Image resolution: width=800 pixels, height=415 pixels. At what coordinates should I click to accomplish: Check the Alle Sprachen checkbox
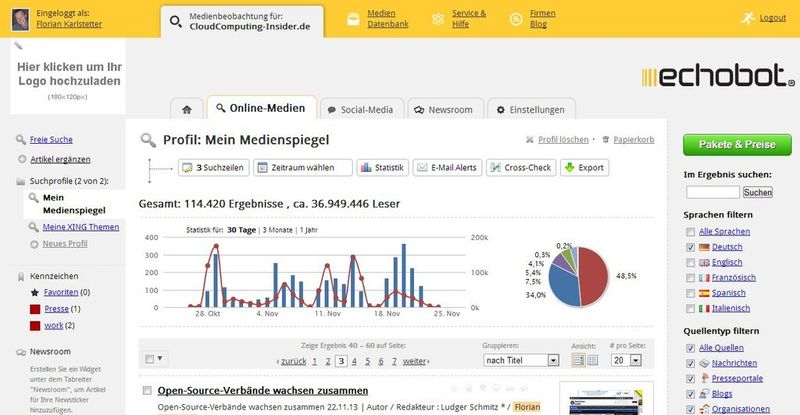pos(690,232)
